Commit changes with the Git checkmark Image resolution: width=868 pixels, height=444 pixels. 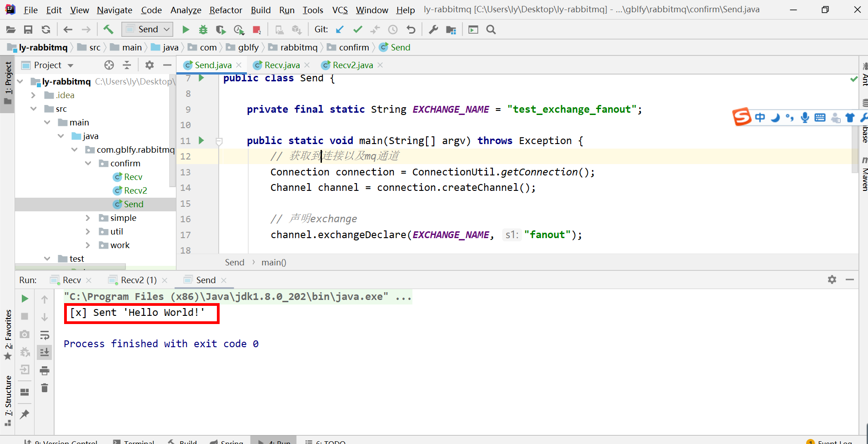pos(358,30)
